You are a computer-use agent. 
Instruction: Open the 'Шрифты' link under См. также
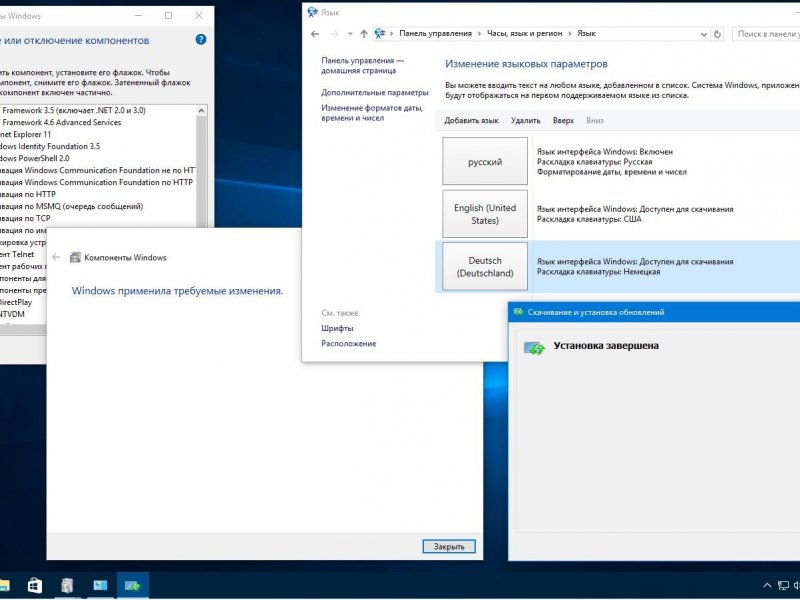[337, 328]
